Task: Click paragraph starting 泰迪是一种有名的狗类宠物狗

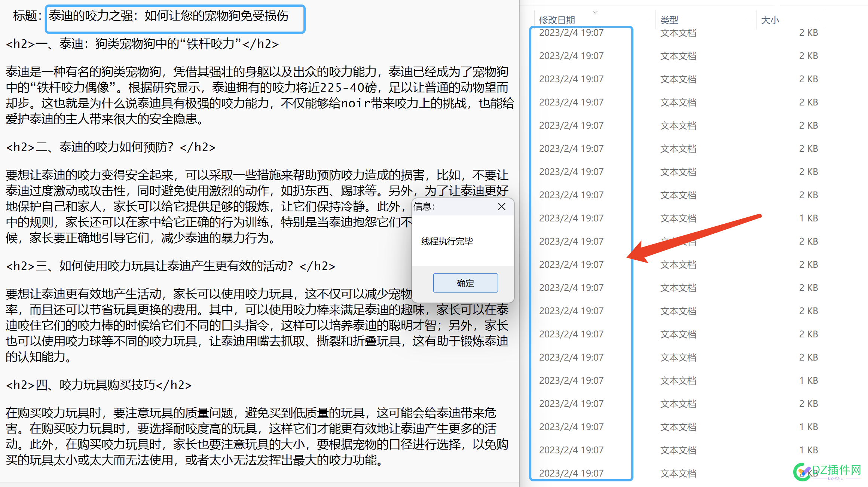Action: pyautogui.click(x=260, y=95)
